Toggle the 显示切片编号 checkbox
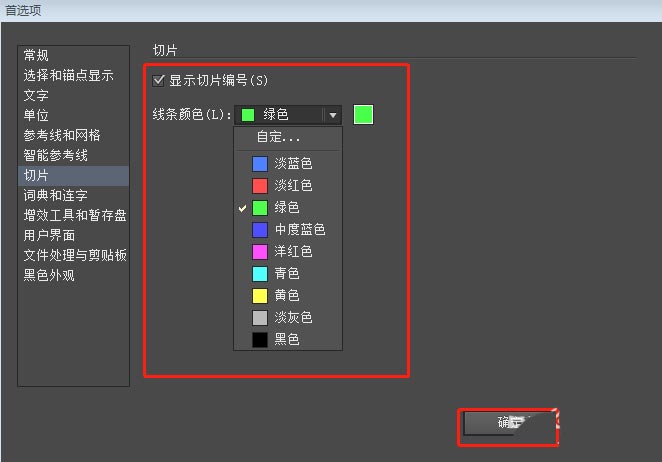The height and width of the screenshot is (462, 662). (159, 80)
